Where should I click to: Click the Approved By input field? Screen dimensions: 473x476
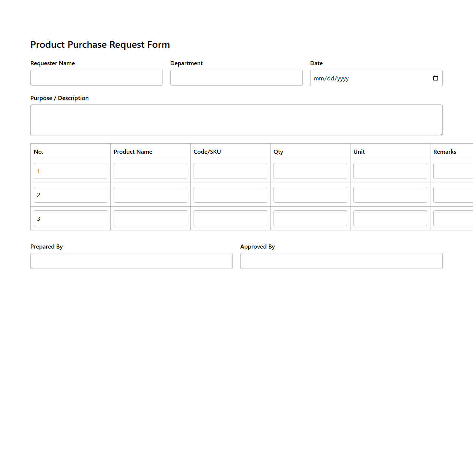(x=341, y=261)
